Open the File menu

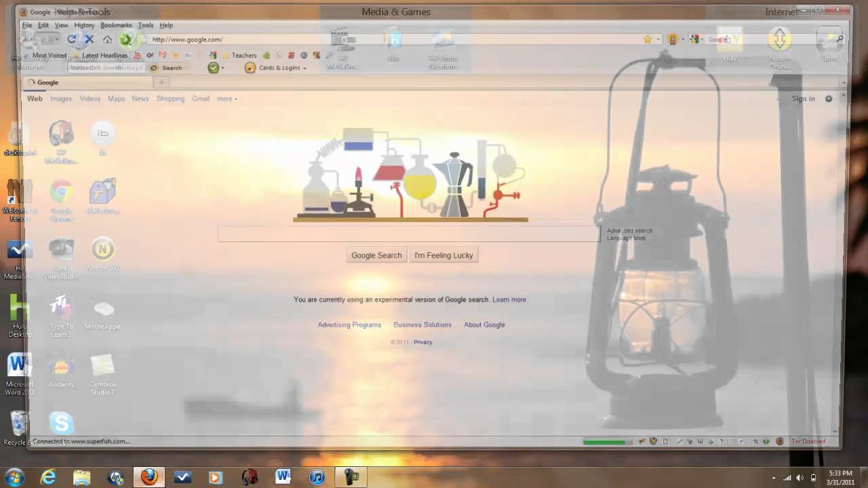(x=27, y=25)
